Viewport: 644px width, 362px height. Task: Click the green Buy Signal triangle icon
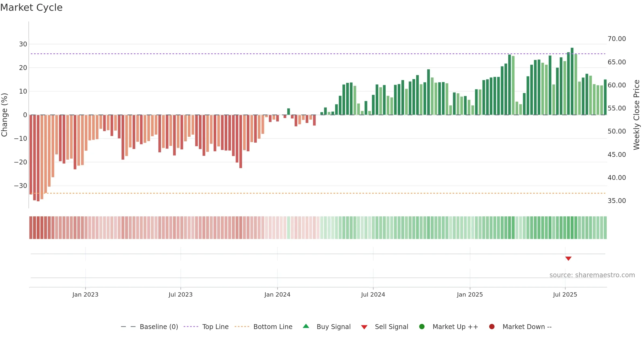(x=306, y=326)
